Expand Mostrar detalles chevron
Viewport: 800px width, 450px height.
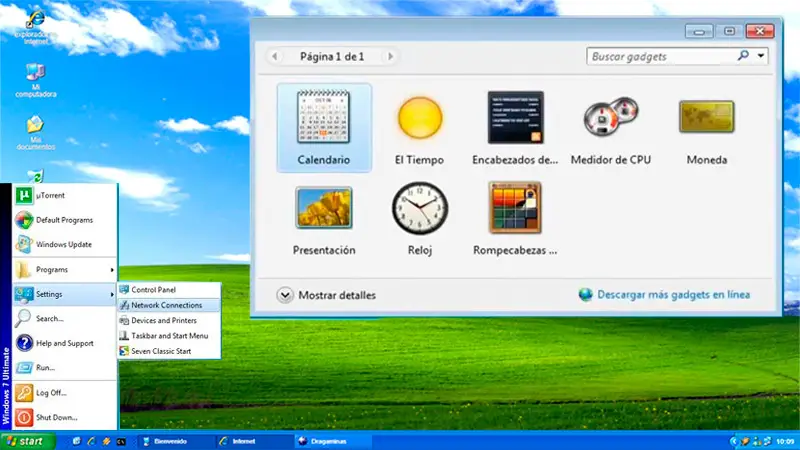coord(285,295)
